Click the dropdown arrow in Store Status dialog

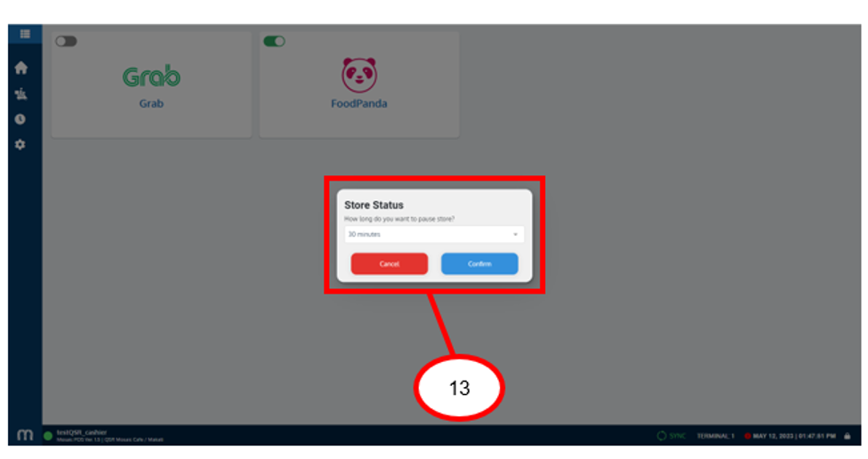tap(516, 234)
